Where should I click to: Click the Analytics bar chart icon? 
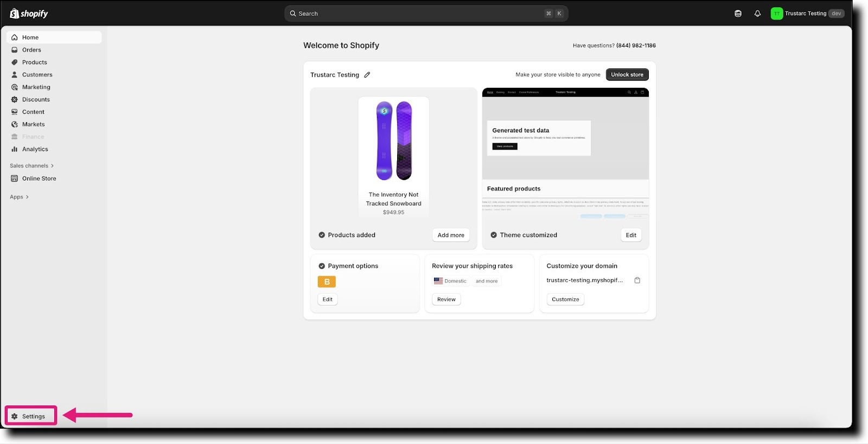[x=15, y=150]
